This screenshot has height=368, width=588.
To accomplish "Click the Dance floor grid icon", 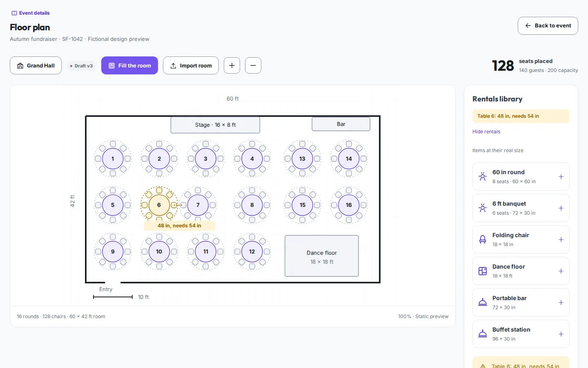I will (483, 271).
